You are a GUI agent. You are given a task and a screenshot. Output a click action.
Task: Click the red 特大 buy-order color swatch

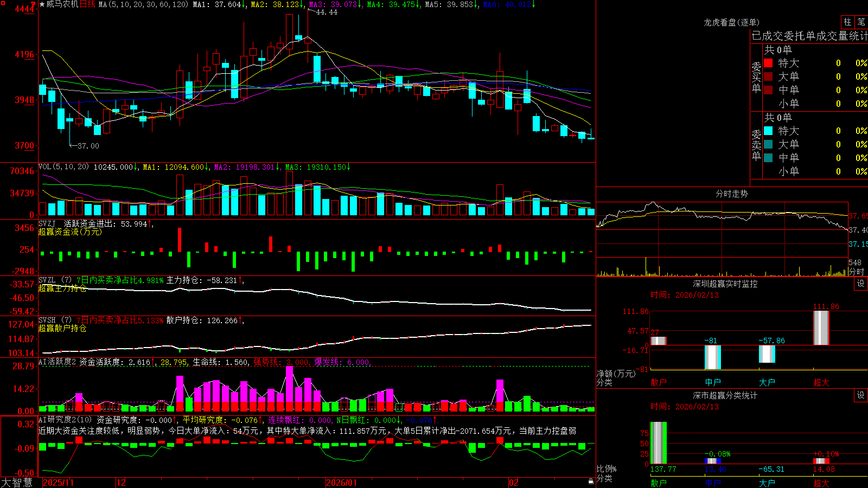point(768,63)
